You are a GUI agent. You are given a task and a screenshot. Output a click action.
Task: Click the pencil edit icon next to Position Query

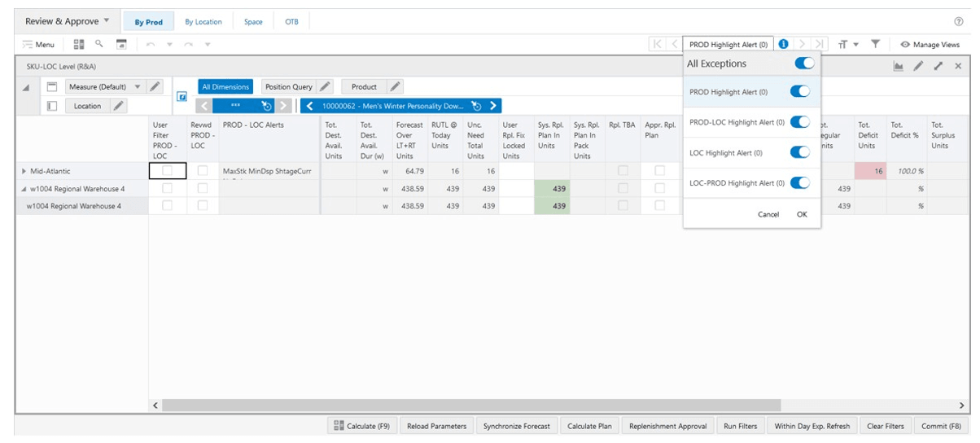click(325, 86)
